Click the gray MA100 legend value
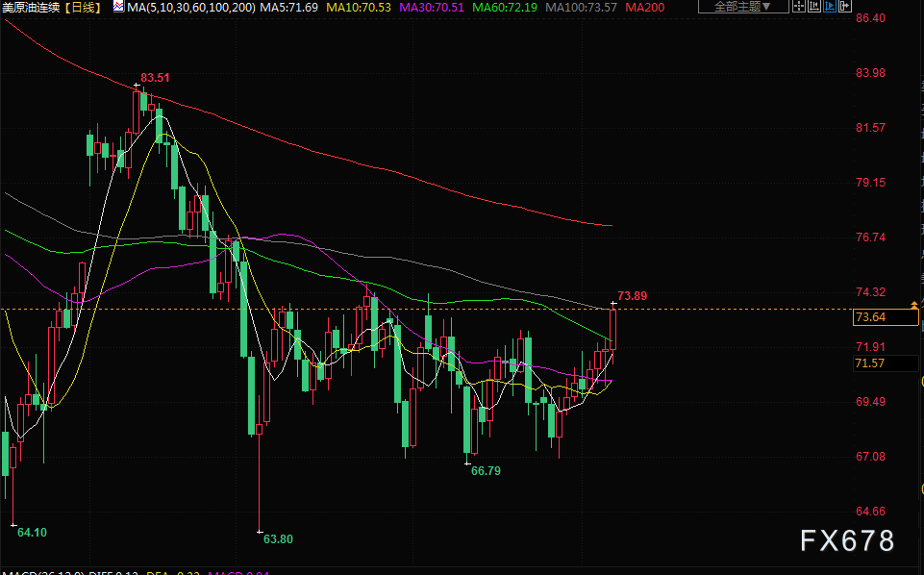 (x=581, y=7)
